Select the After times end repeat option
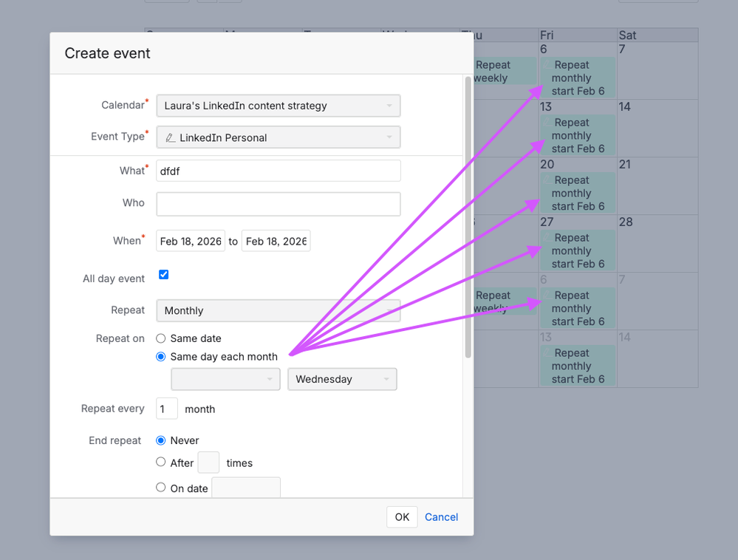 click(160, 462)
